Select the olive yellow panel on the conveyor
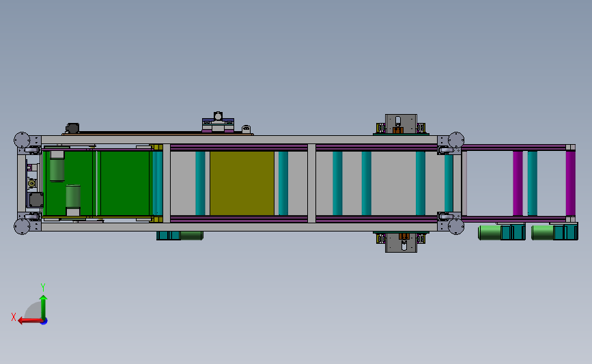592x364 pixels. tap(242, 183)
